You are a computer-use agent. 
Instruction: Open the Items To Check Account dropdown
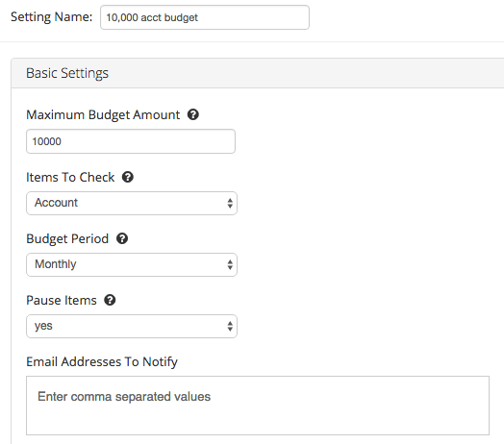point(132,203)
